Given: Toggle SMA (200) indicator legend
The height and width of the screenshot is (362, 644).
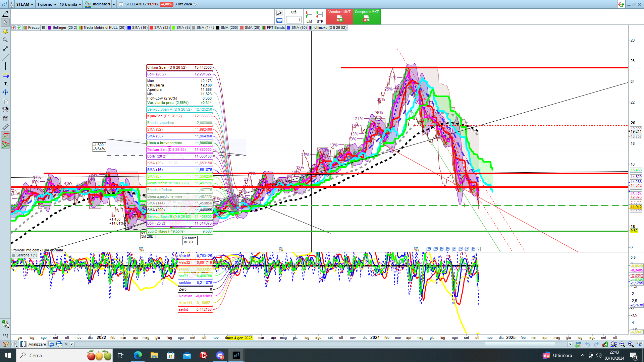Looking at the screenshot, I should (227, 28).
